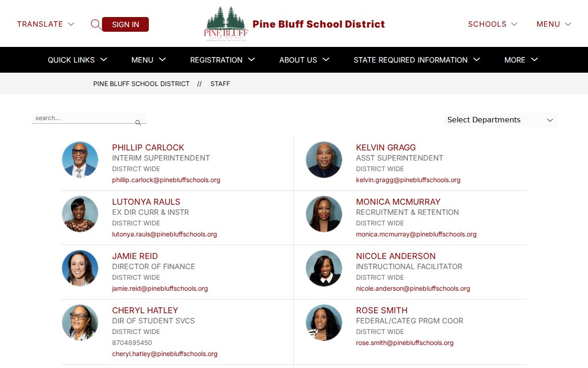588x368 pixels.
Task: Click the EX DIR CURR & INSTR title text
Action: 151,212
